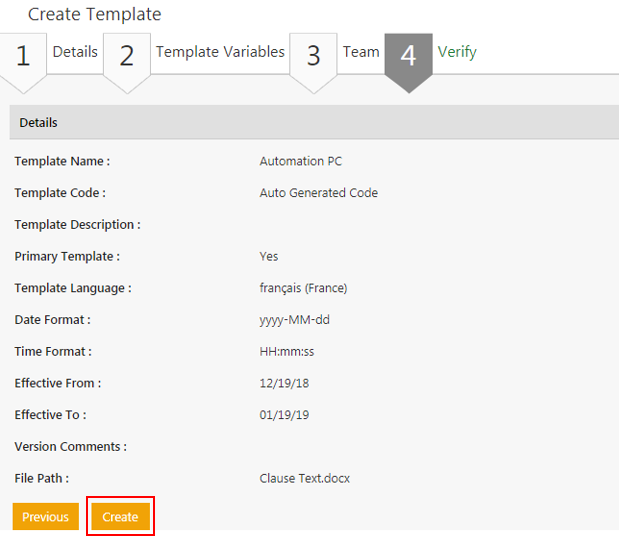
Task: Click the HH:mm:ss time format value
Action: 285,352
